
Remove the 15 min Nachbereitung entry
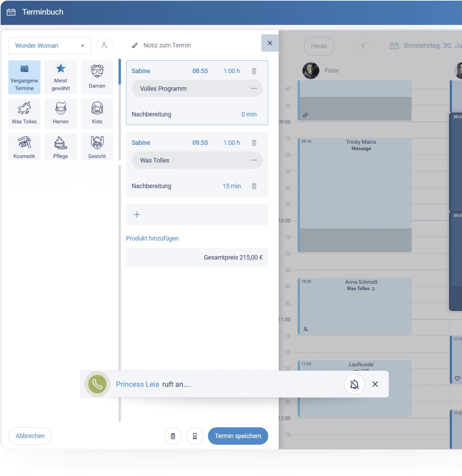pos(254,186)
